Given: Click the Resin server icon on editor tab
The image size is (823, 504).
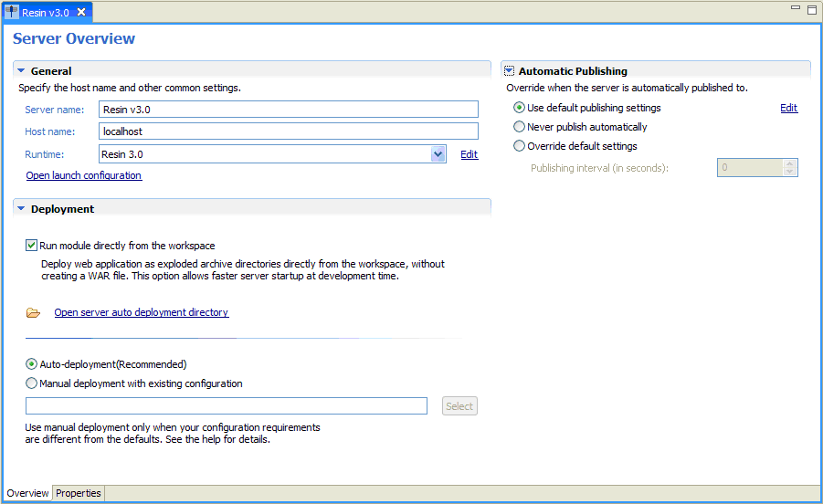Looking at the screenshot, I should 12,12.
